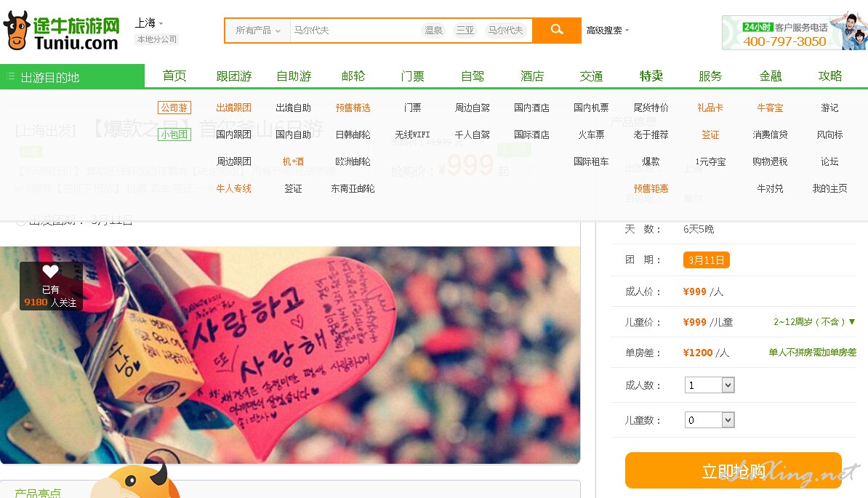Viewport: 868px width, 498px height.
Task: Open 出境跟团 in the submenu
Action: pos(233,108)
